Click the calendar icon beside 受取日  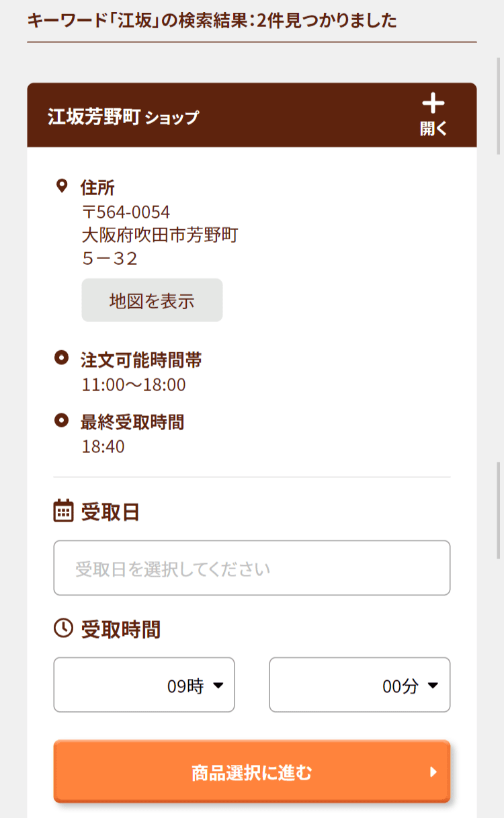tap(63, 511)
